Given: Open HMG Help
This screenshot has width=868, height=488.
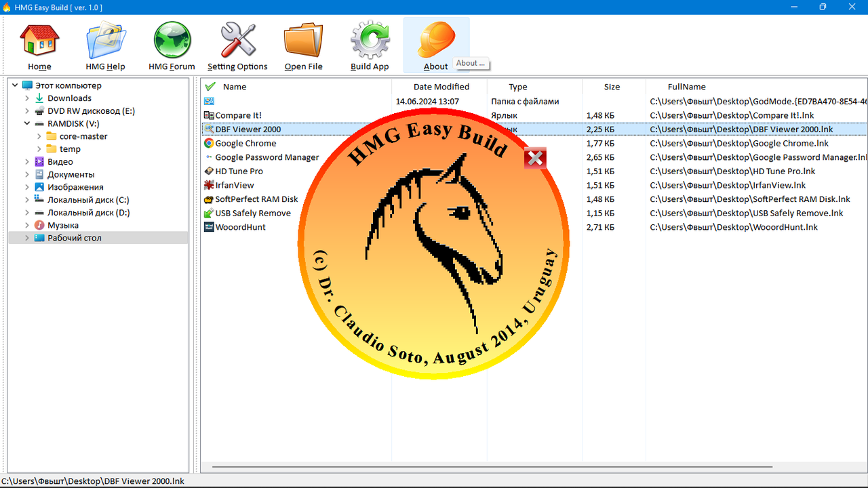Looking at the screenshot, I should 105,40.
